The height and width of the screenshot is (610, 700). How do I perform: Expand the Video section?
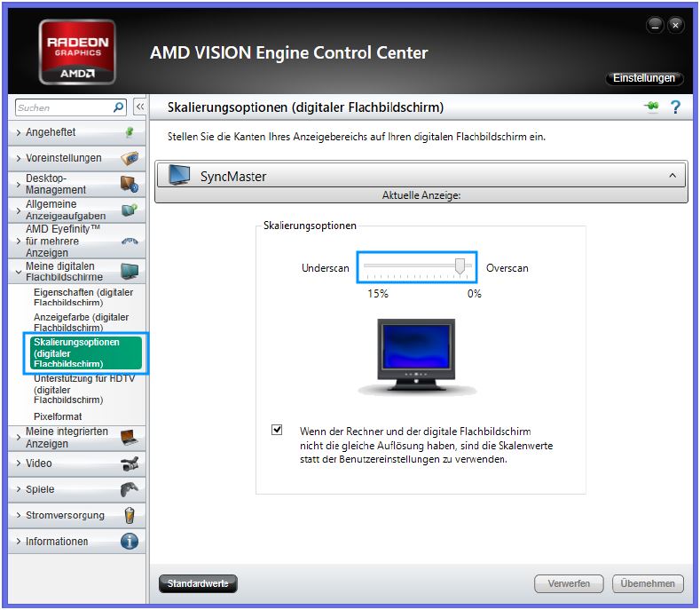[19, 463]
